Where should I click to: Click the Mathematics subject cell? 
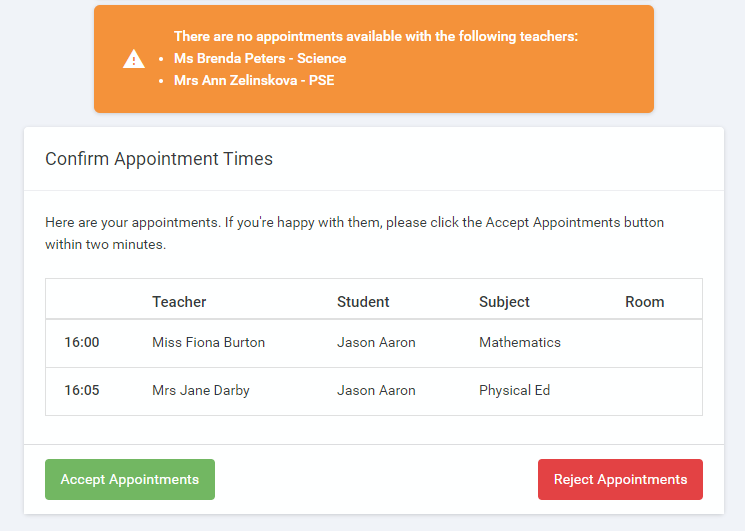[520, 342]
